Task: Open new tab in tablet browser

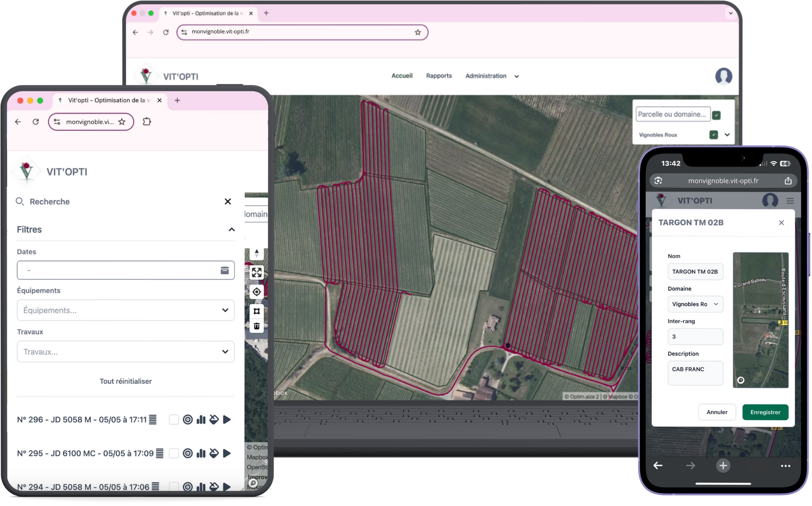Action: (x=177, y=100)
